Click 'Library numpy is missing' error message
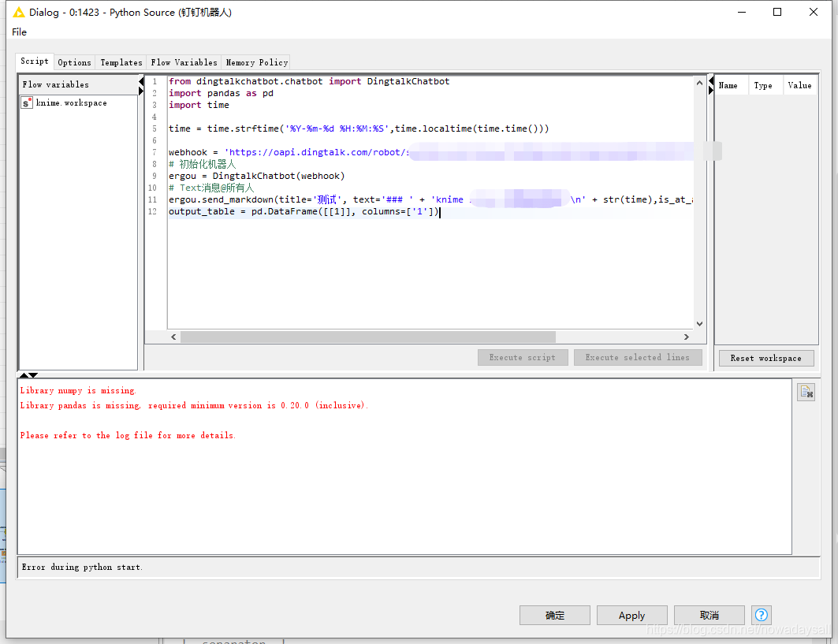Viewport: 838px width, 644px height. pyautogui.click(x=78, y=391)
